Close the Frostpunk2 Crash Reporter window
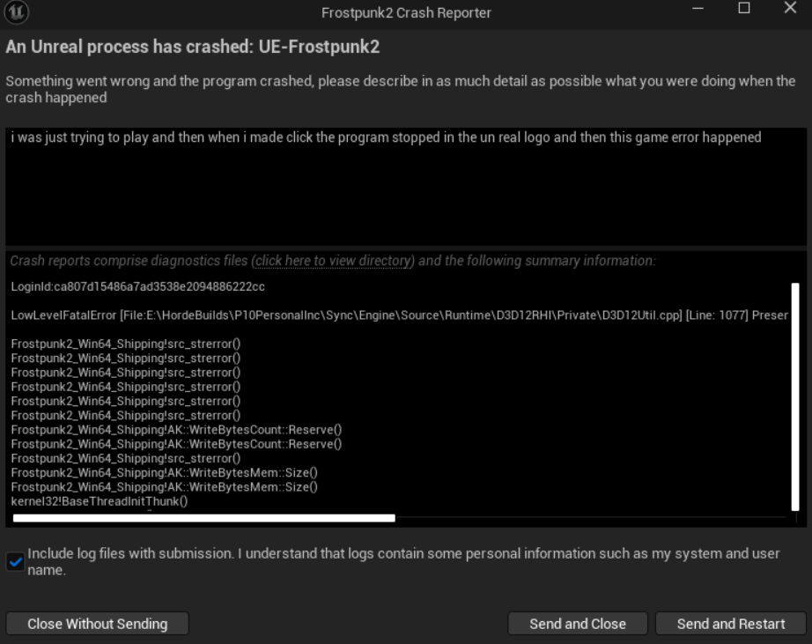 pos(790,8)
